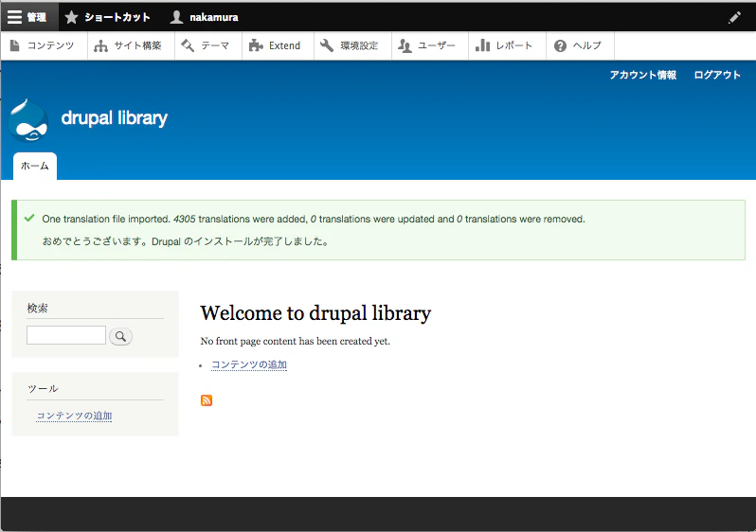Click the おめでとうございます installation complete message
Image resolution: width=756 pixels, height=532 pixels.
click(x=185, y=241)
